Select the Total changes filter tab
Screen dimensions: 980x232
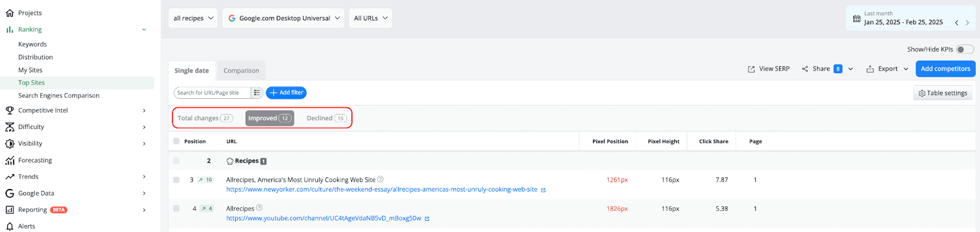[205, 118]
